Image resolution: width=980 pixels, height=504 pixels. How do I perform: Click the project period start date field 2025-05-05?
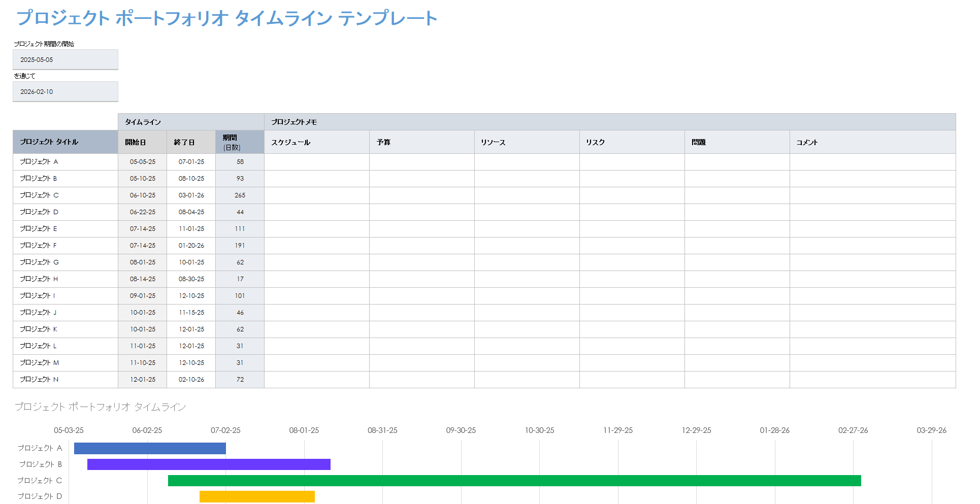pos(66,59)
